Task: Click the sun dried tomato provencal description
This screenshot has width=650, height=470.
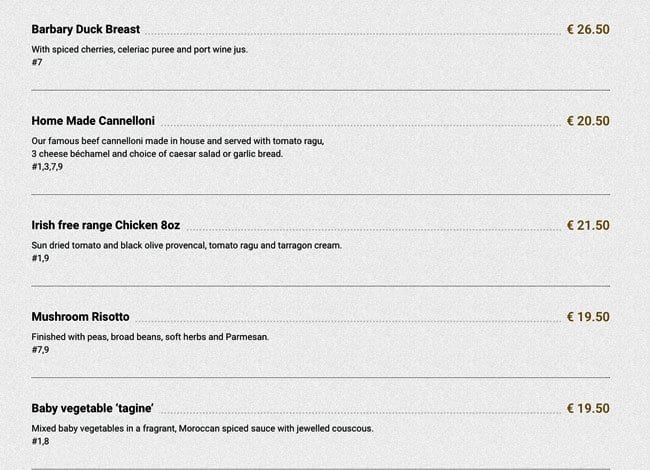Action: [x=186, y=245]
